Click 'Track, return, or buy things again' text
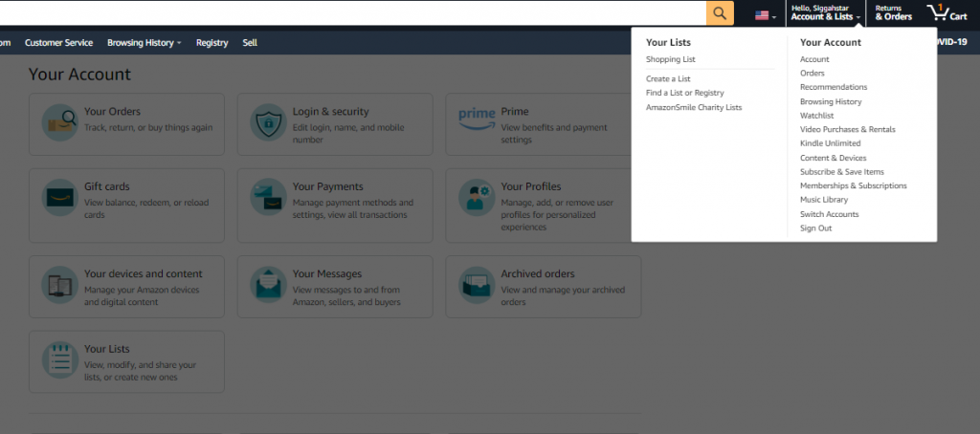 point(148,127)
